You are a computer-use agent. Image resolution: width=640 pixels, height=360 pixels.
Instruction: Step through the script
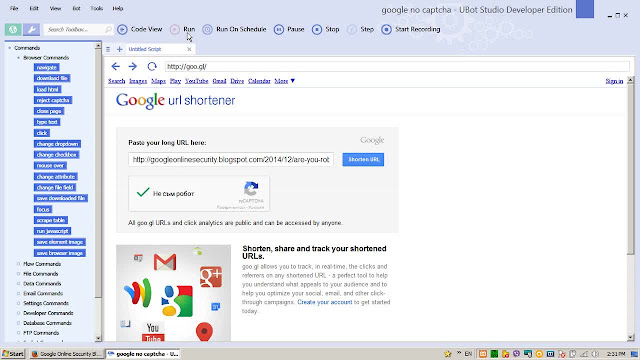(360, 29)
